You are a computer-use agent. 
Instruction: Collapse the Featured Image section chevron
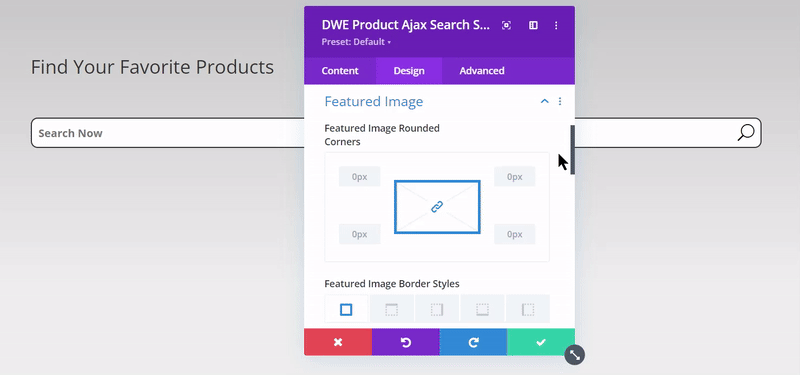(x=544, y=102)
